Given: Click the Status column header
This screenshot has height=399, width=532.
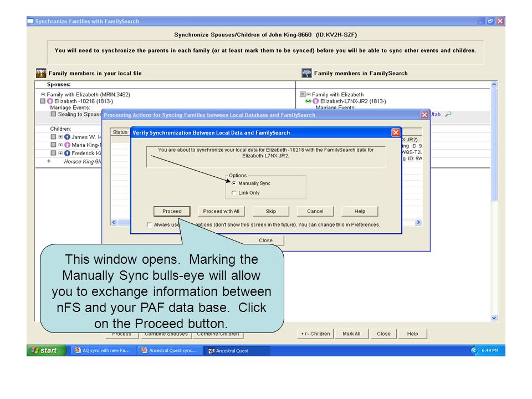Looking at the screenshot, I should (x=120, y=132).
